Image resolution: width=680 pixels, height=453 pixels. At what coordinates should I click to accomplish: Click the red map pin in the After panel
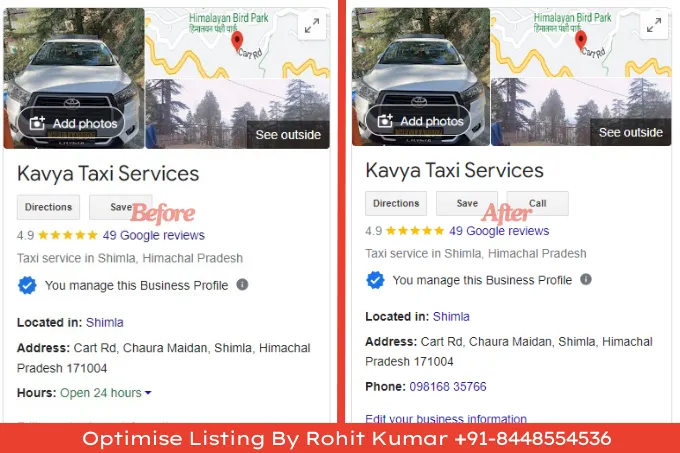(581, 40)
